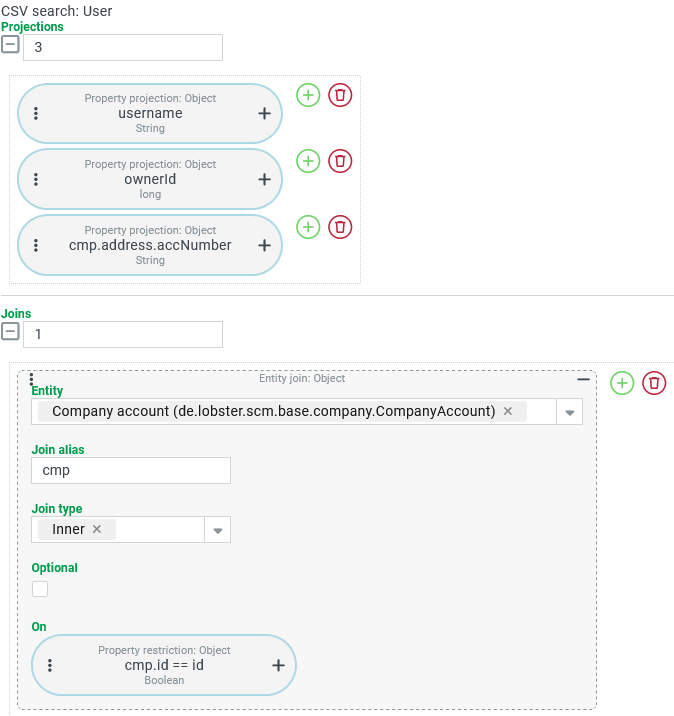Image resolution: width=674 pixels, height=716 pixels.
Task: Delete the username projection row
Action: tap(340, 95)
